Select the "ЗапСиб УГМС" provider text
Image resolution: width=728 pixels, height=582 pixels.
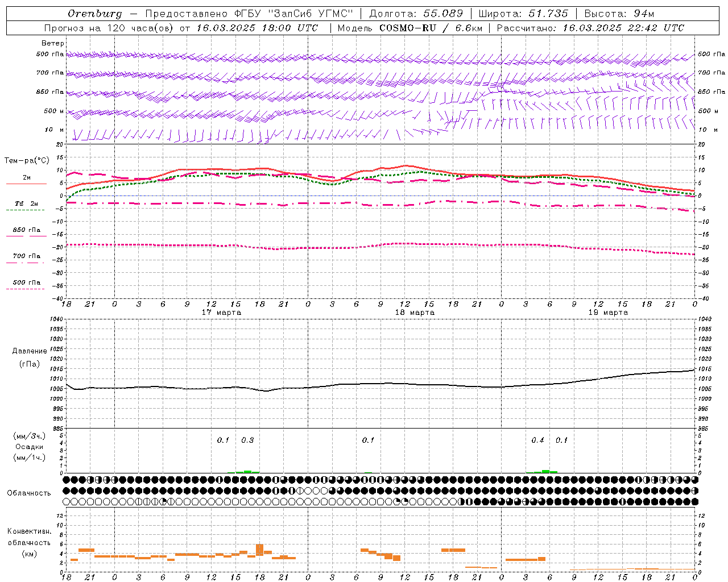pos(310,14)
